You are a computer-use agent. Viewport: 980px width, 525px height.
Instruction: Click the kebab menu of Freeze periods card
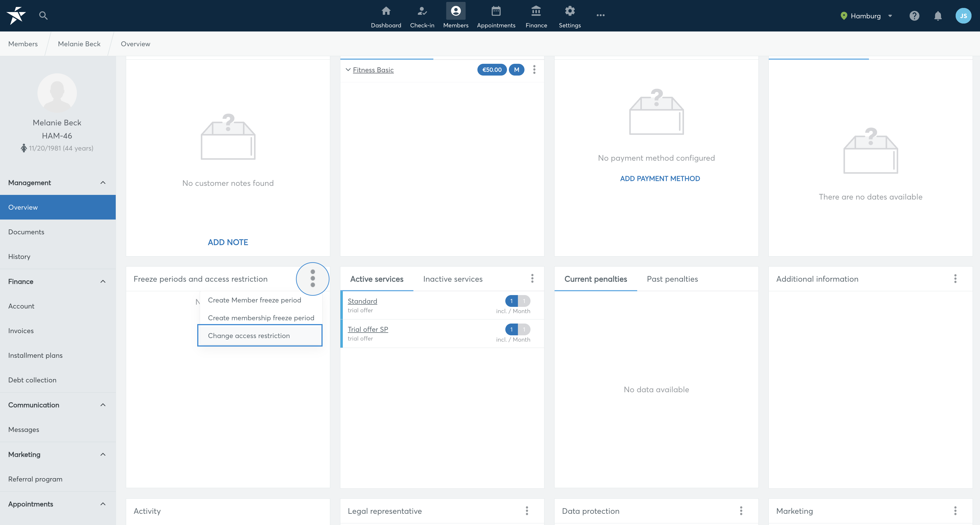coord(313,279)
